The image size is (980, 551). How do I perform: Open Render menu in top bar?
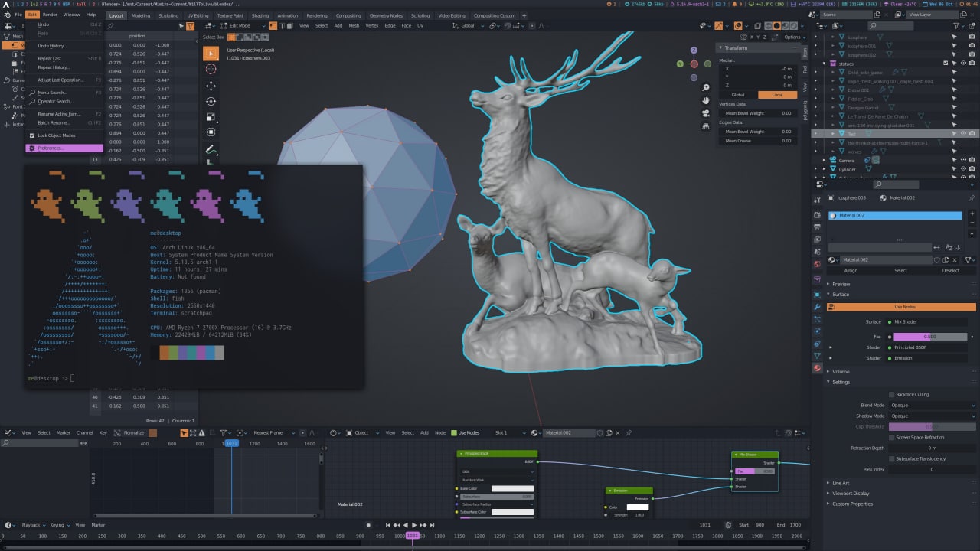coord(50,15)
